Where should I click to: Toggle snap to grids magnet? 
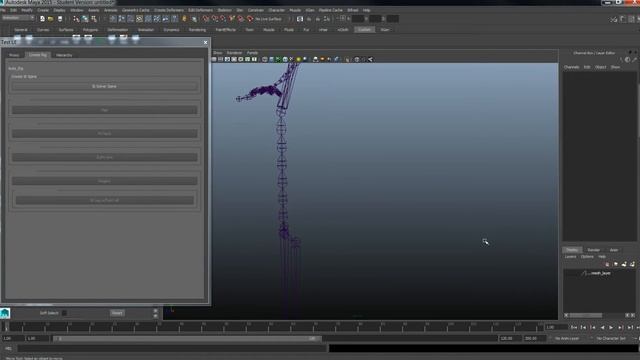[206, 19]
